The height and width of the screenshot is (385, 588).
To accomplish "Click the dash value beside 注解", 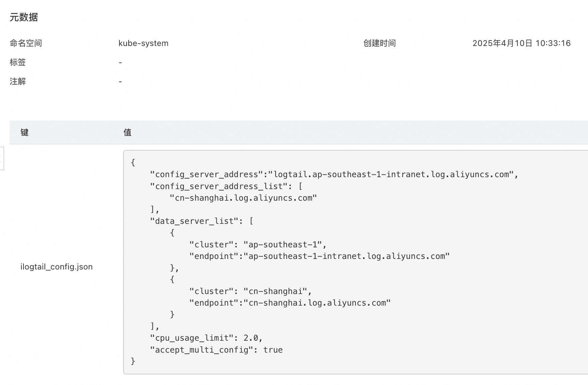I will (120, 82).
